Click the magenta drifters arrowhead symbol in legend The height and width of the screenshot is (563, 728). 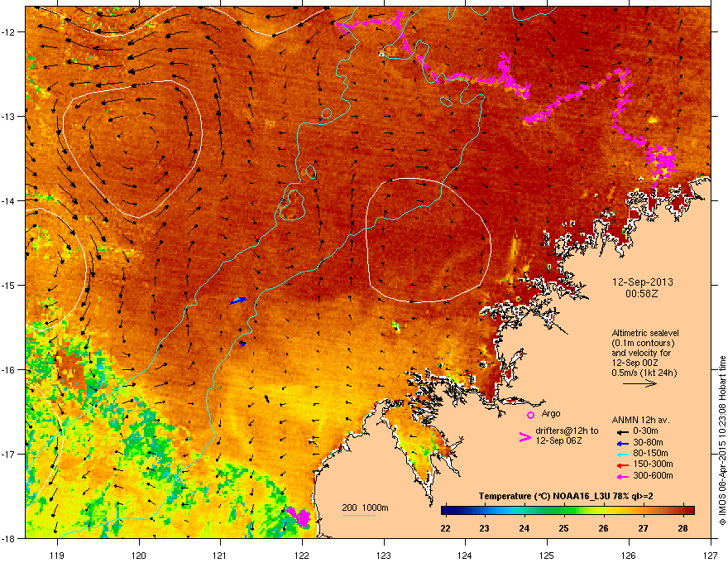coord(524,437)
